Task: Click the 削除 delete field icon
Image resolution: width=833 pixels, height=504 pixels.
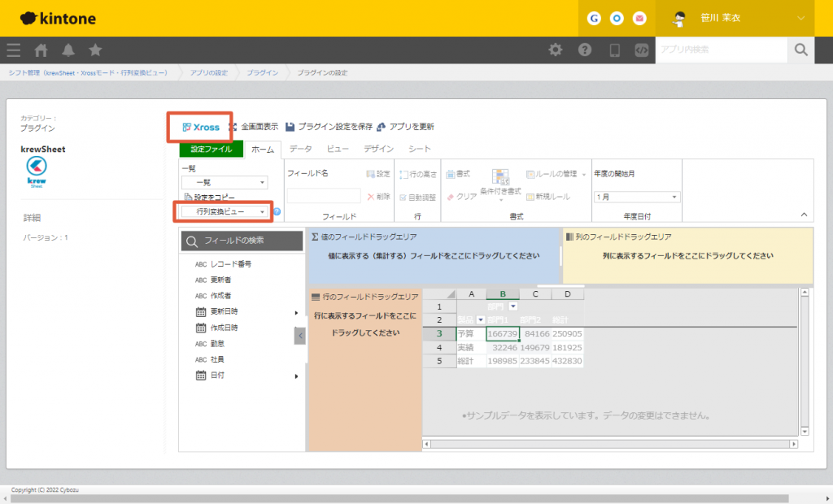Action: pos(378,197)
